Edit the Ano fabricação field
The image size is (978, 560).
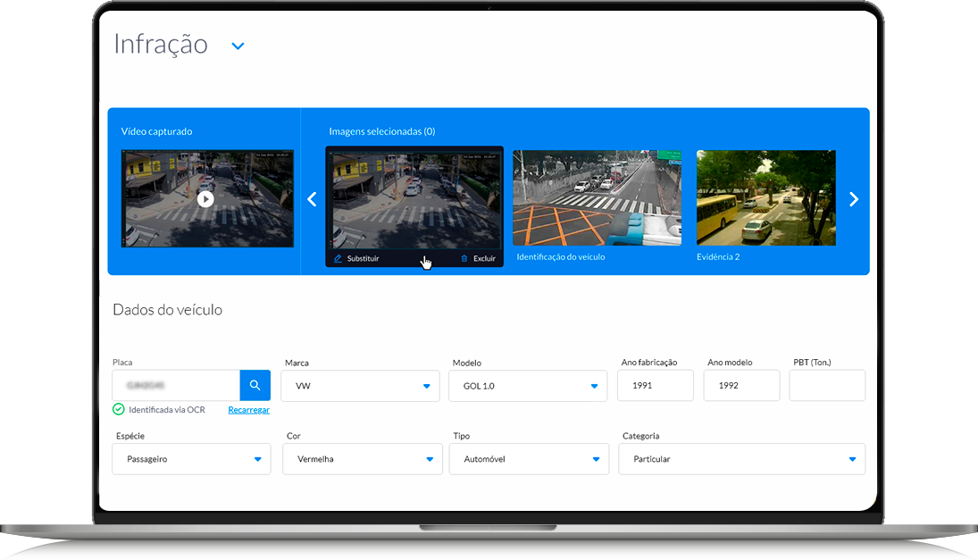(x=655, y=385)
